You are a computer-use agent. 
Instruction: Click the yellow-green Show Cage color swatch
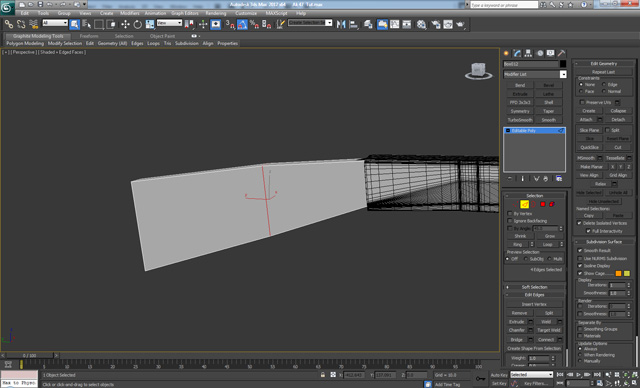pos(627,273)
